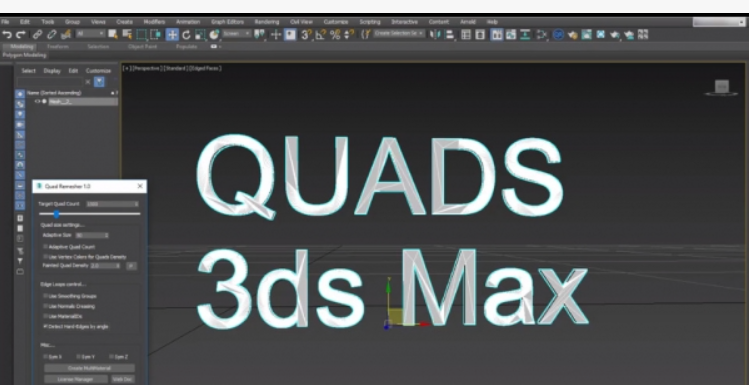749x385 pixels.
Task: Click the Undo arrow icon
Action: tap(7, 34)
